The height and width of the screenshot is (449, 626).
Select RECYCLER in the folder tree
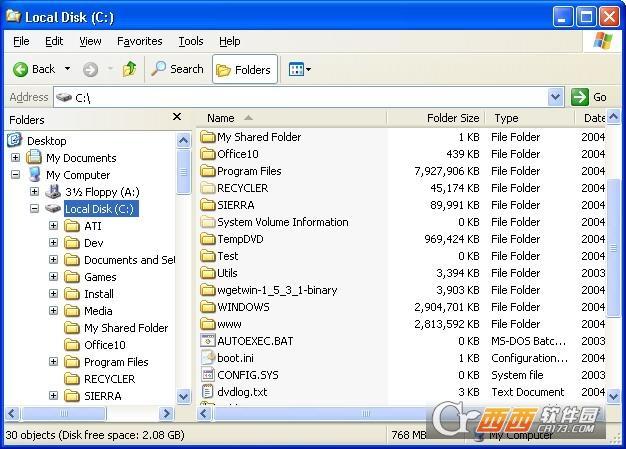(99, 379)
